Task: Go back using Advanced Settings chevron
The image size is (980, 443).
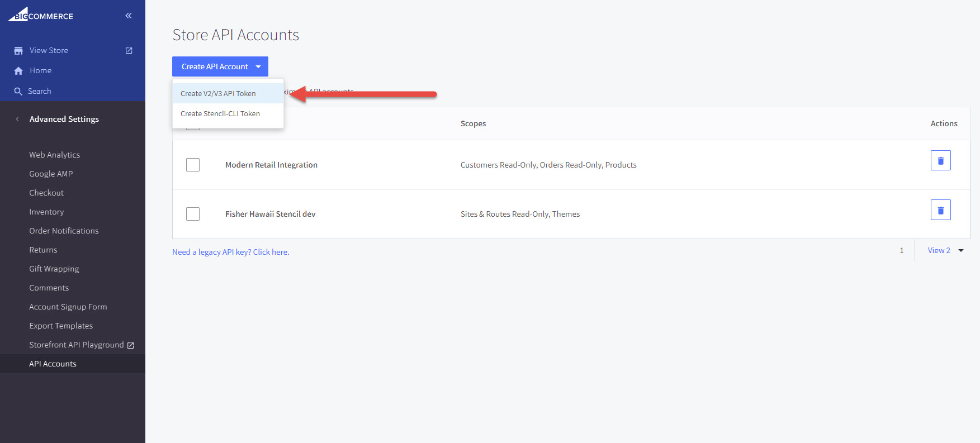Action: 17,119
